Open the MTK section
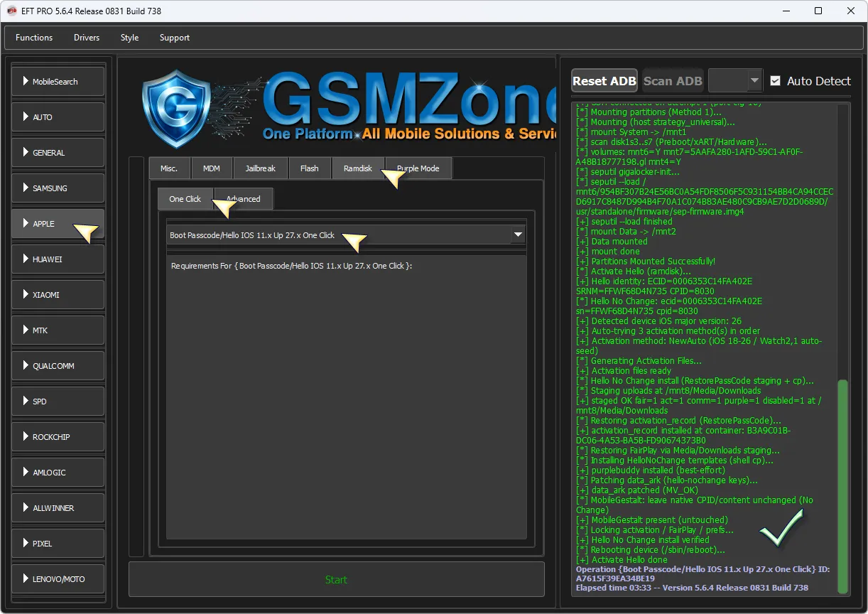The height and width of the screenshot is (614, 868). click(x=58, y=330)
